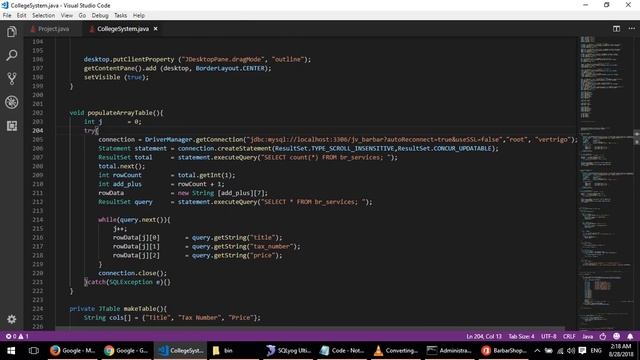Screen dimensions: 640x360
Task: Switch to the VLC Converting window
Action: pyautogui.click(x=396, y=351)
